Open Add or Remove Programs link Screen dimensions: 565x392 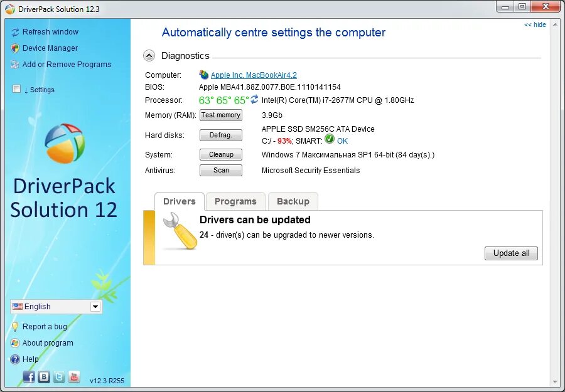pos(67,65)
